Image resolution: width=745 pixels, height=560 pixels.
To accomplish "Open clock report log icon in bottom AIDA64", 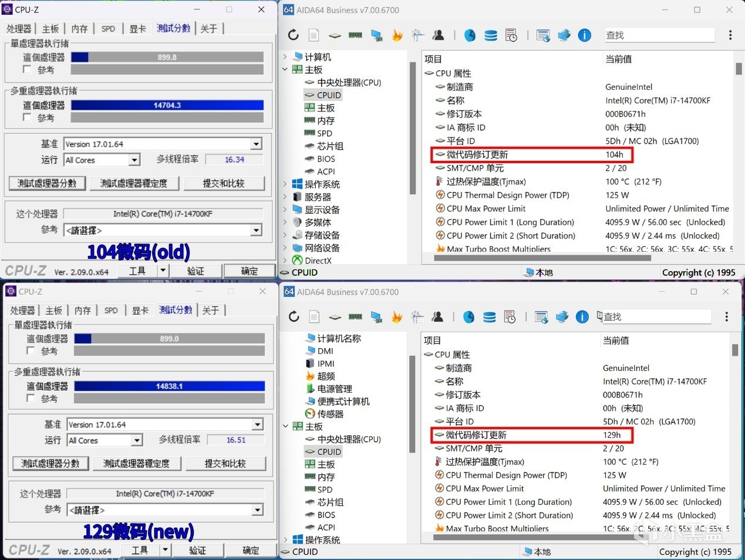I will 510,317.
